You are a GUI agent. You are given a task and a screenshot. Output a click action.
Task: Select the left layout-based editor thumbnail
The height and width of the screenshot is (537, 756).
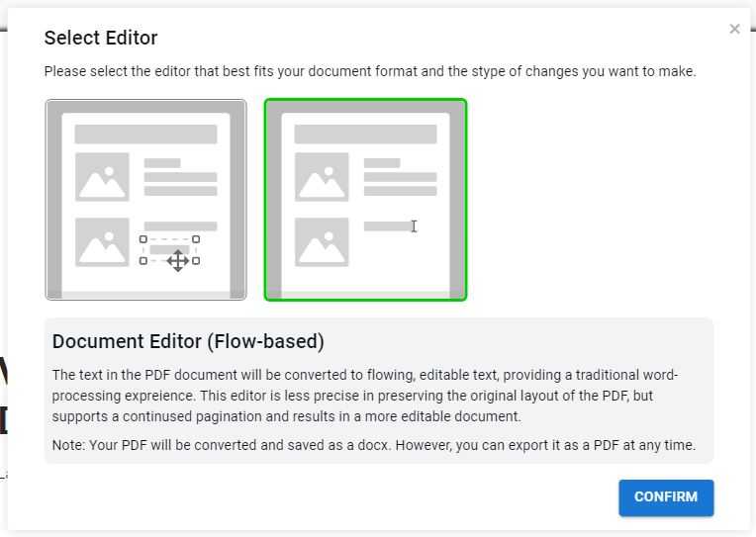click(145, 199)
